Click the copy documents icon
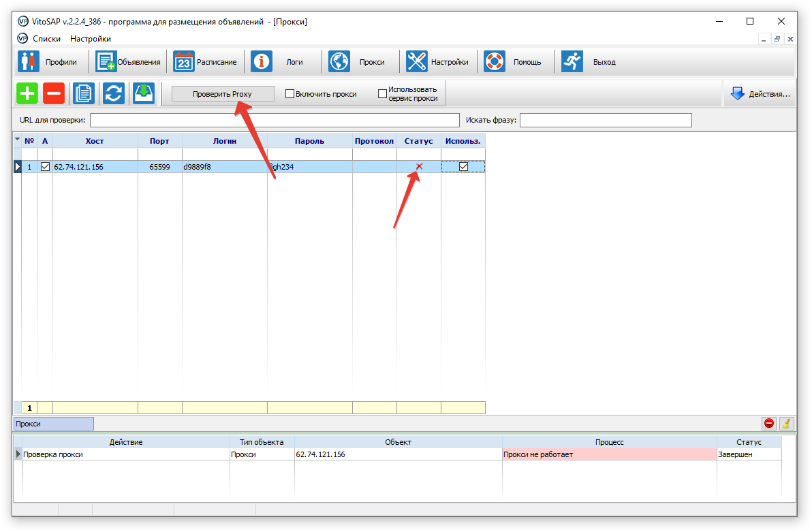Screen dimensions: 812x532 click(x=84, y=93)
